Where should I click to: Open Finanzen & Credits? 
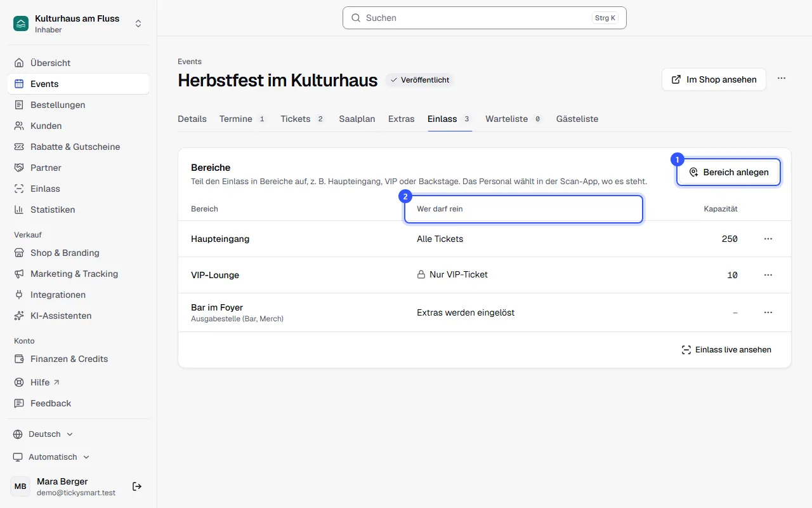pyautogui.click(x=79, y=359)
